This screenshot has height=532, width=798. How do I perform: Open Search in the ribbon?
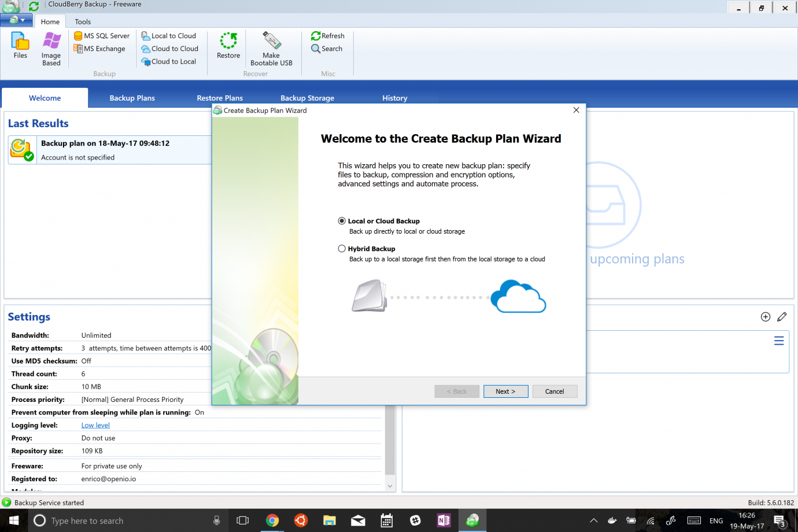(x=327, y=49)
